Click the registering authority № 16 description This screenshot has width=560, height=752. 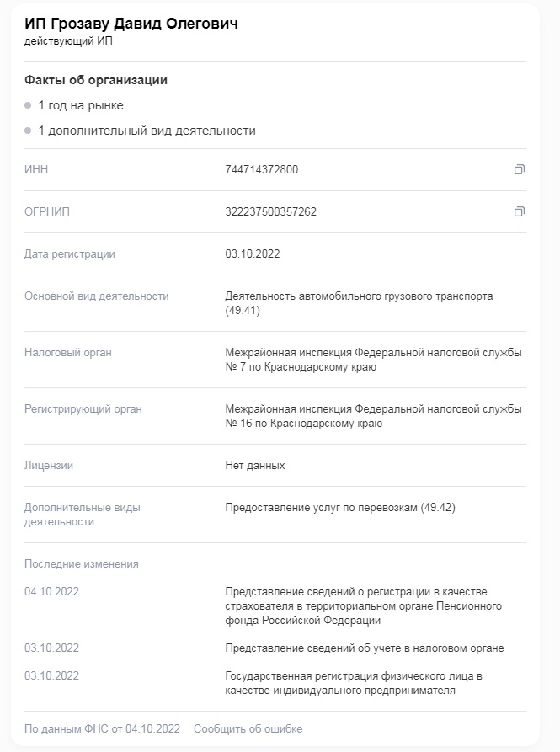[x=374, y=416]
